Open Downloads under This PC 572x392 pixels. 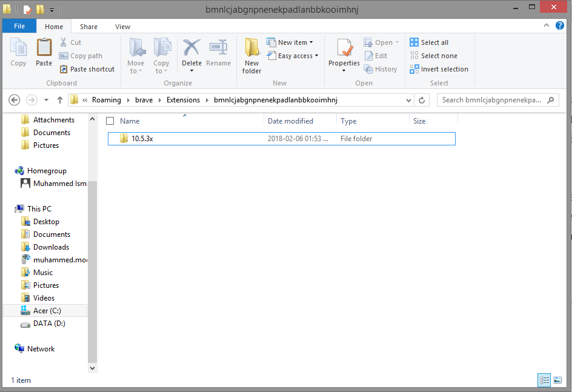[x=51, y=247]
